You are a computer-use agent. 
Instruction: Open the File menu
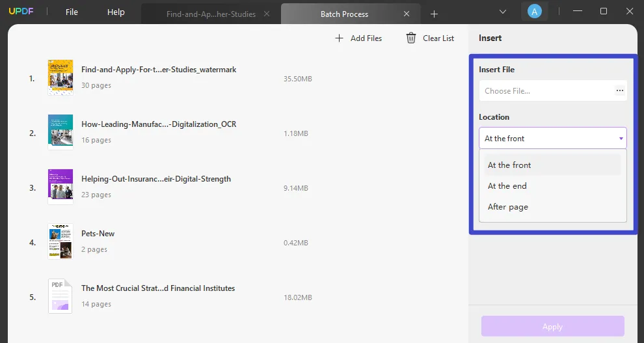[72, 12]
